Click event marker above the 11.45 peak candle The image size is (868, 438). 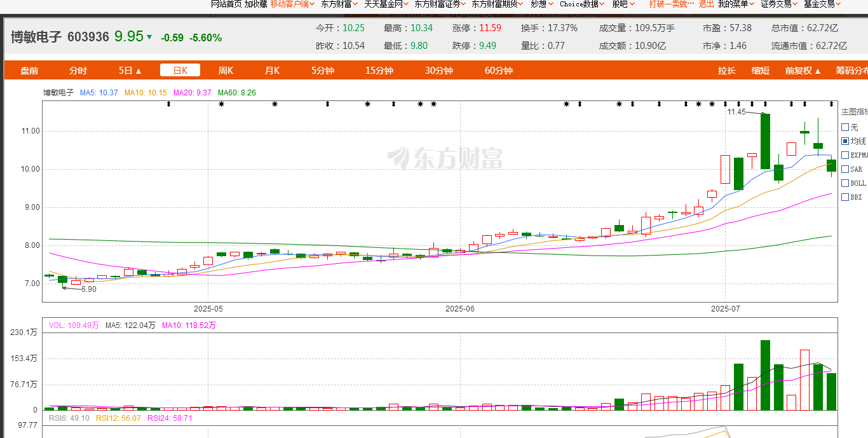pos(765,104)
